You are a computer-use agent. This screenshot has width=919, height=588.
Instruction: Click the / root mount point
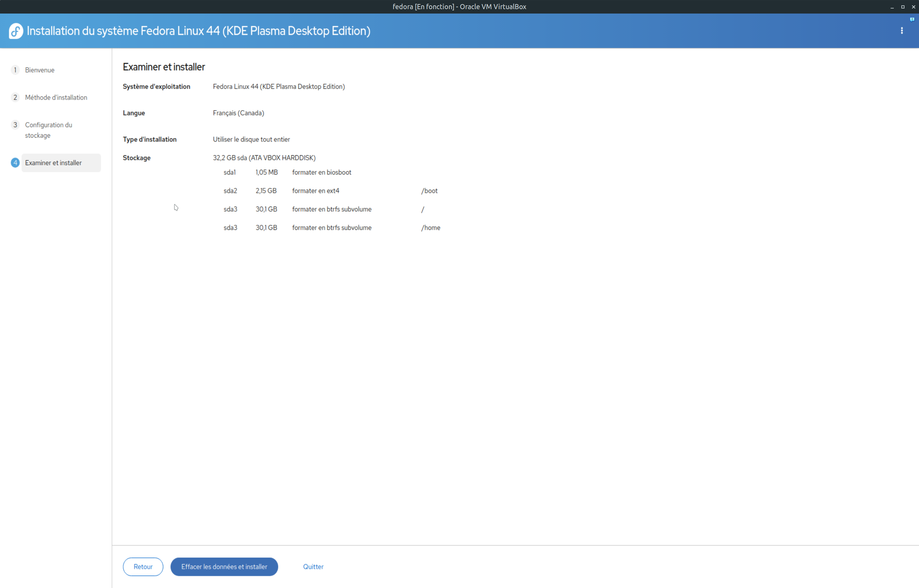coord(423,209)
